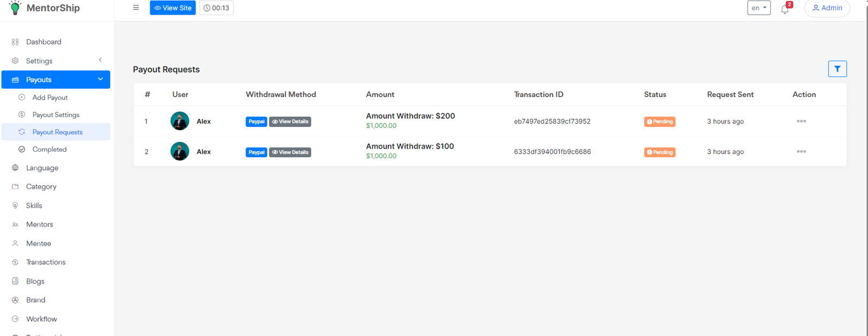Open the filter icon button
Screen dimensions: 868x336
[x=837, y=69]
